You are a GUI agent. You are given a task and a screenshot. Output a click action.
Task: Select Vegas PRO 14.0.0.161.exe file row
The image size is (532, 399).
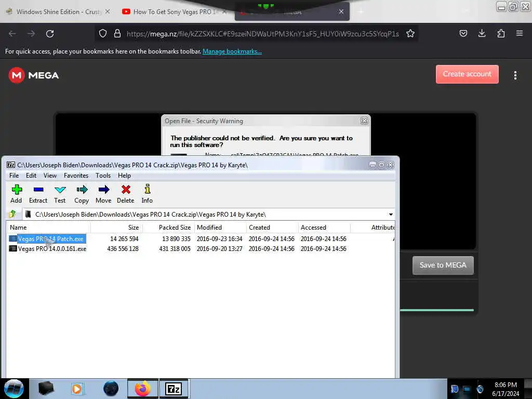200,249
